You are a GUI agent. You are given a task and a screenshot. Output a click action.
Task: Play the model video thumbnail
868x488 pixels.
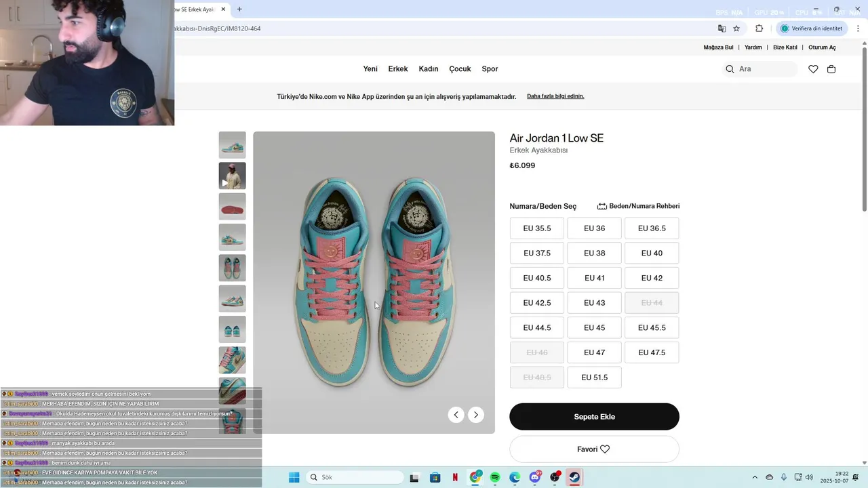[x=233, y=176]
